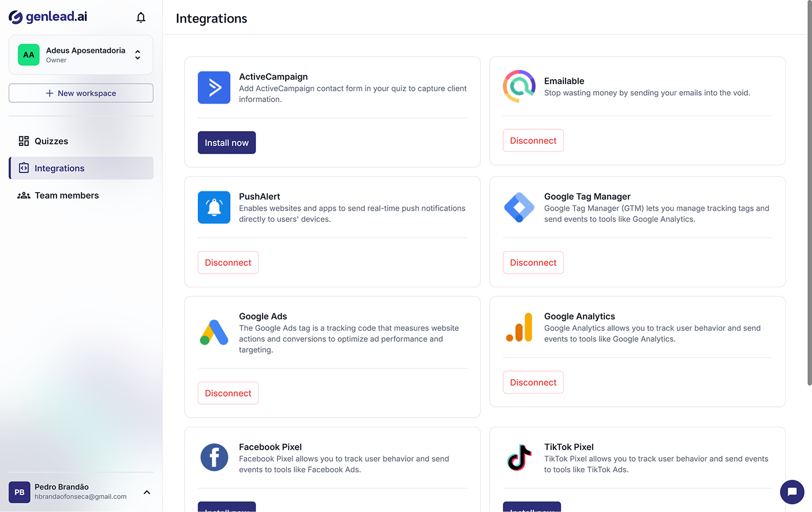Click the Quizzes grid icon in sidebar
The width and height of the screenshot is (812, 512).
tap(24, 140)
